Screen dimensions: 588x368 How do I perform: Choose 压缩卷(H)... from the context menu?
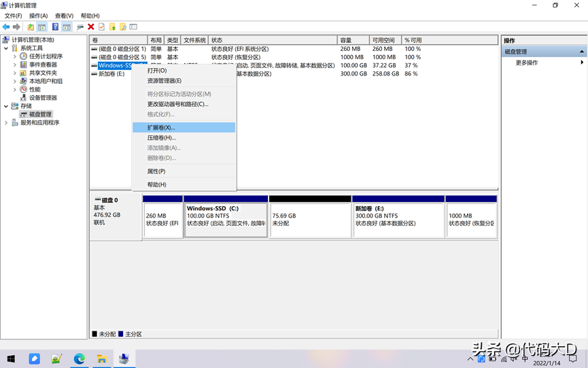[x=161, y=138]
